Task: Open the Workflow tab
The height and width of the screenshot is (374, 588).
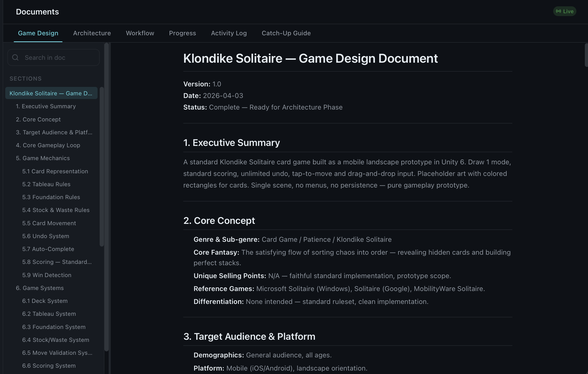Action: click(x=140, y=33)
